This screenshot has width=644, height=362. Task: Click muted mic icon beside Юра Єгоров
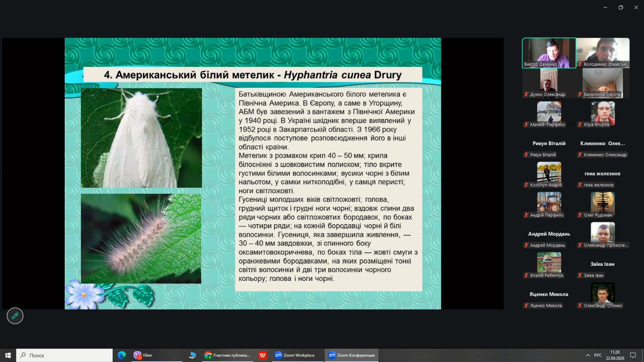[x=580, y=125]
